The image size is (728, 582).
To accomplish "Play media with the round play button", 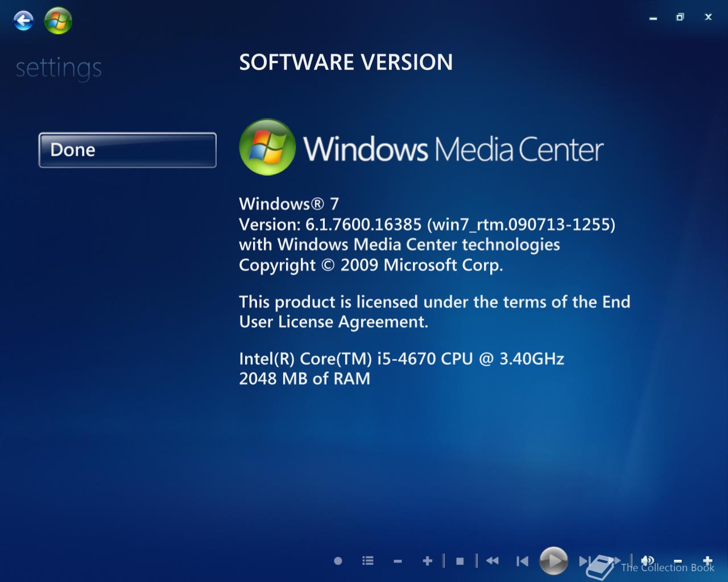I will [x=553, y=561].
